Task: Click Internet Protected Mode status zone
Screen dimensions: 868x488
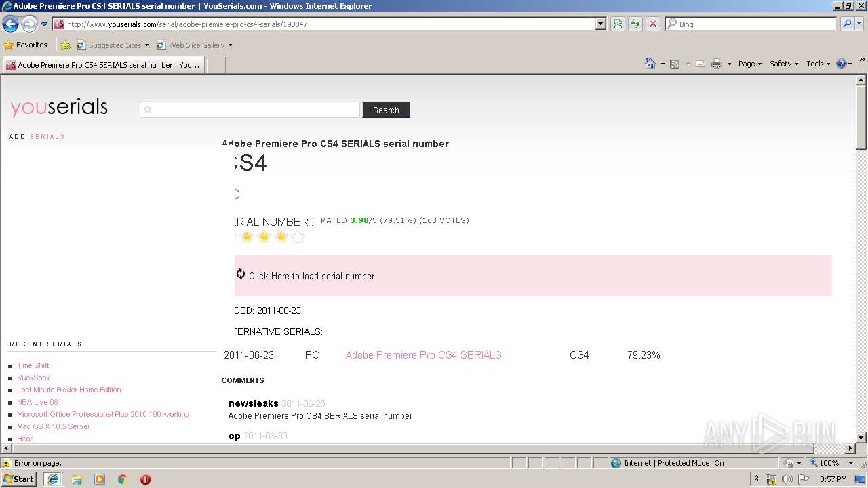Action: click(x=667, y=463)
